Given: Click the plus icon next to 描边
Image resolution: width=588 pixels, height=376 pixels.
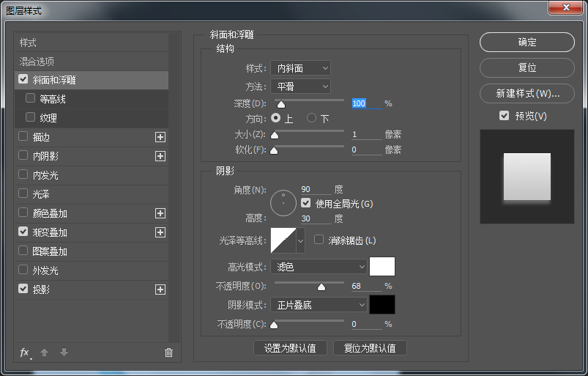Looking at the screenshot, I should pos(160,137).
